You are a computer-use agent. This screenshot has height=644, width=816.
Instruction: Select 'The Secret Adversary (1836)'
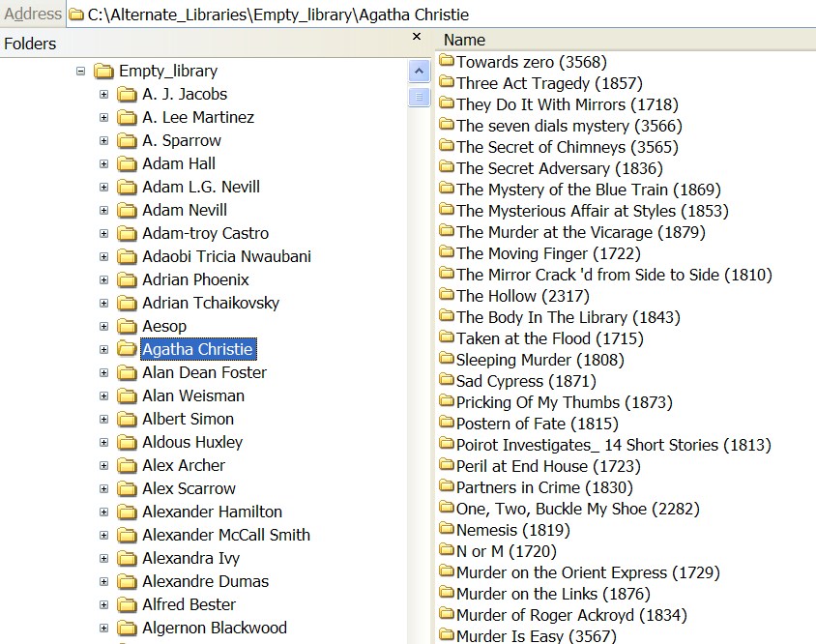(560, 168)
